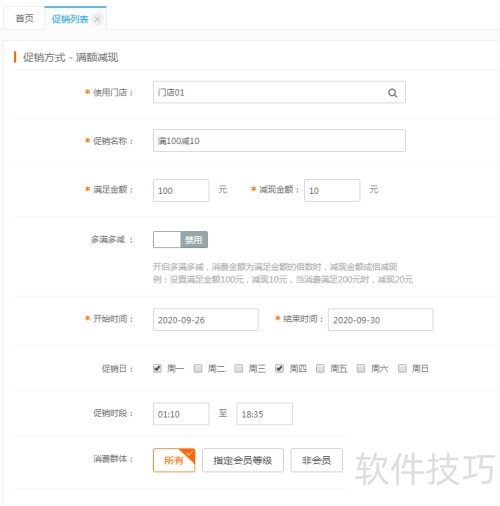500x506 pixels.
Task: Select the 所有 consumer group button
Action: (x=174, y=460)
